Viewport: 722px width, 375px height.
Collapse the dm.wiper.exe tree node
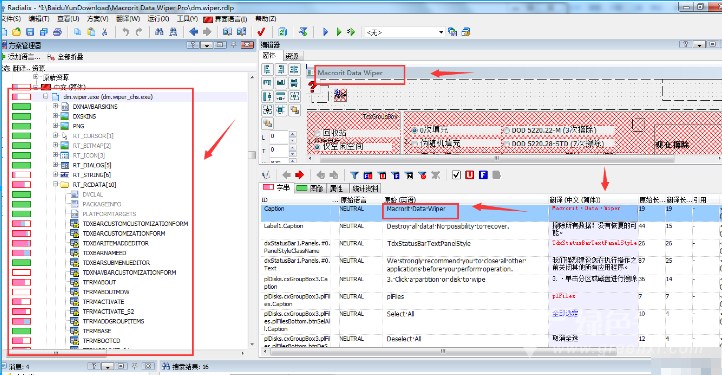click(x=46, y=96)
